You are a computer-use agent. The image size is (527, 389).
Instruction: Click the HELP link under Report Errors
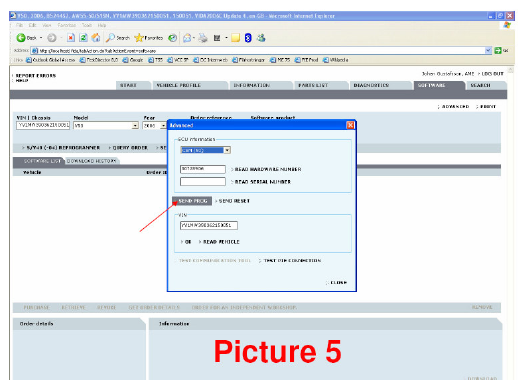[22, 81]
